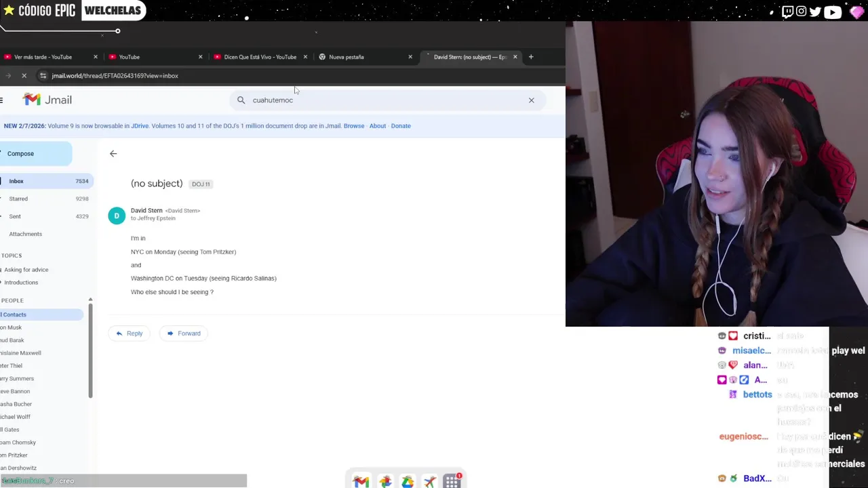Click the Instagram icon in the overlay
The height and width of the screenshot is (488, 868).
click(x=802, y=12)
